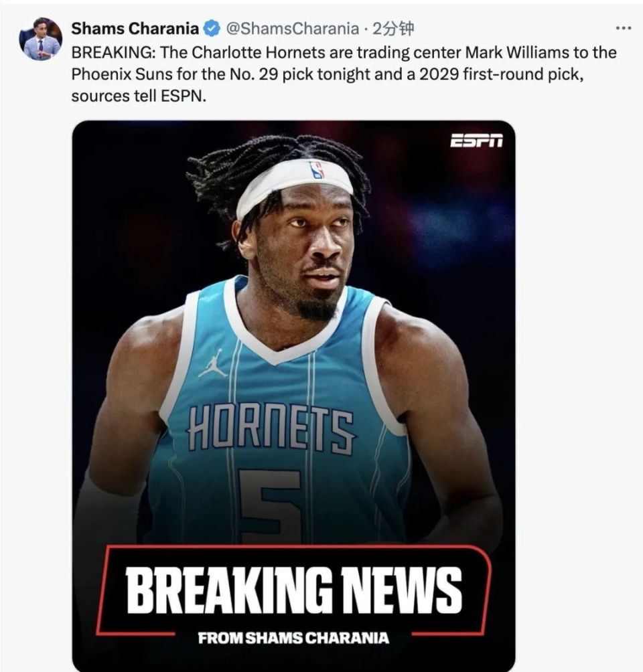The width and height of the screenshot is (643, 672).
Task: Click the Jumpman logo on the jersey
Action: [213, 363]
